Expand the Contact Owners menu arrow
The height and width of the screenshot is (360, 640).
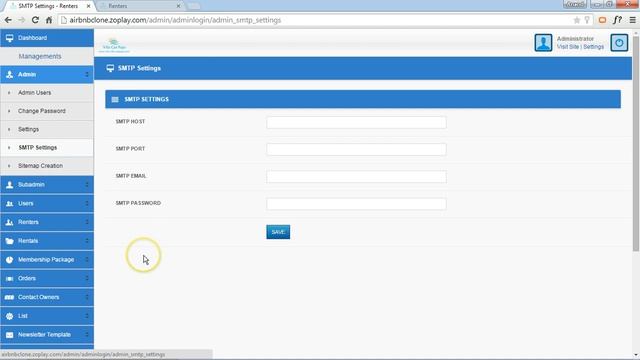point(87,298)
